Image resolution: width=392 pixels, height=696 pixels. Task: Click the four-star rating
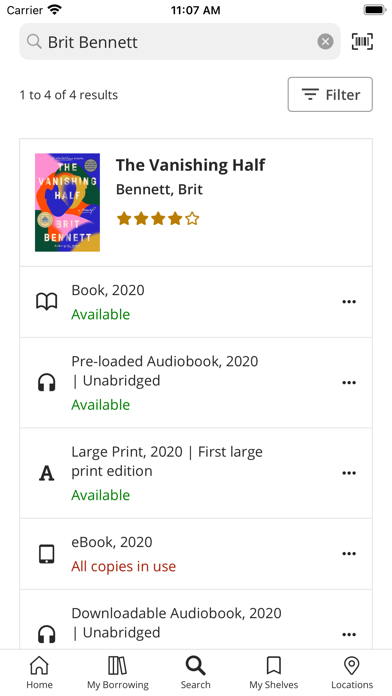[158, 219]
